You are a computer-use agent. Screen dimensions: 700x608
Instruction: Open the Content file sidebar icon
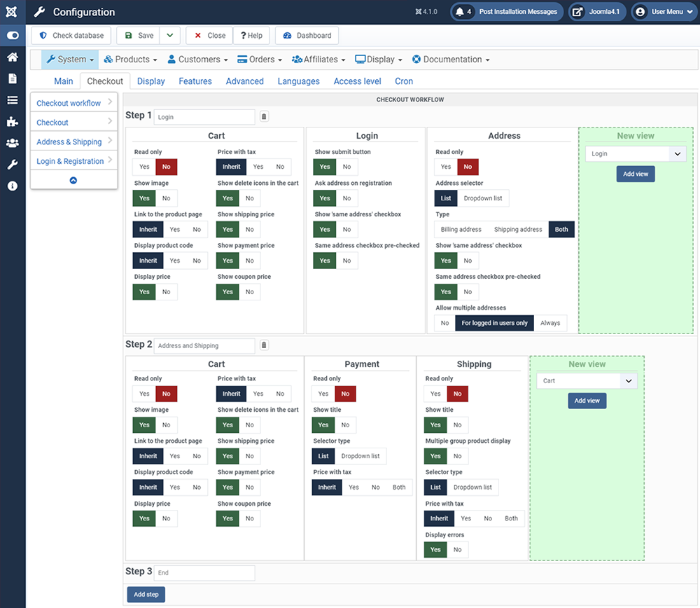coord(13,78)
